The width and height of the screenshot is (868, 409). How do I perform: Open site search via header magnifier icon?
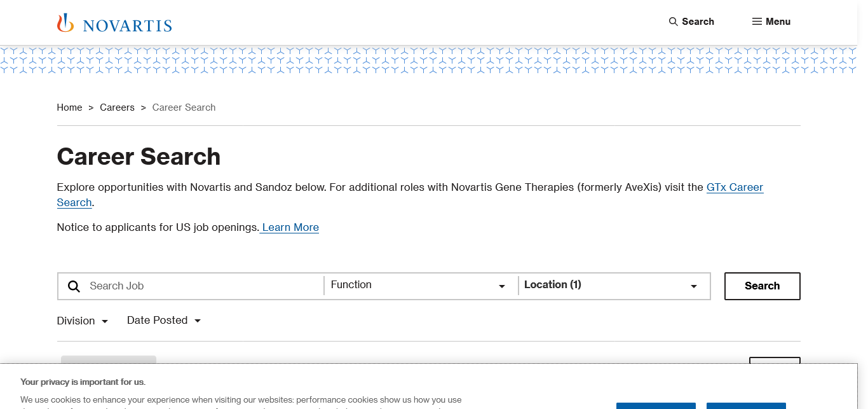pyautogui.click(x=674, y=22)
